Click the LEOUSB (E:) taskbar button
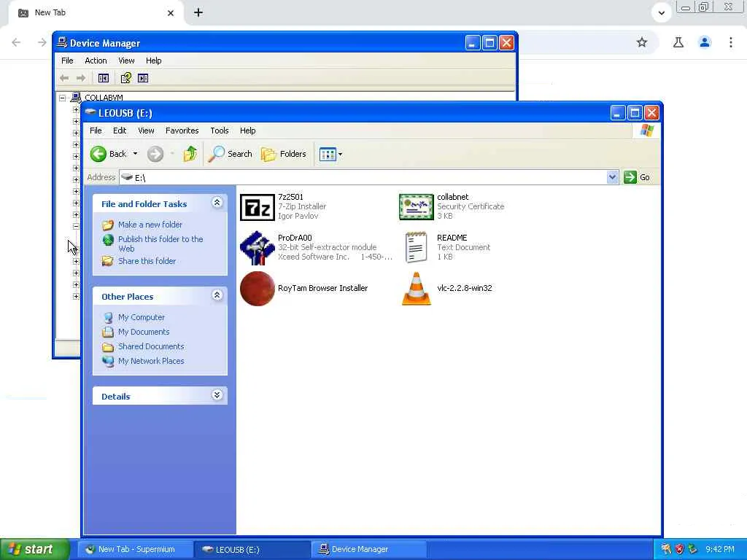The width and height of the screenshot is (747, 560). pyautogui.click(x=252, y=549)
